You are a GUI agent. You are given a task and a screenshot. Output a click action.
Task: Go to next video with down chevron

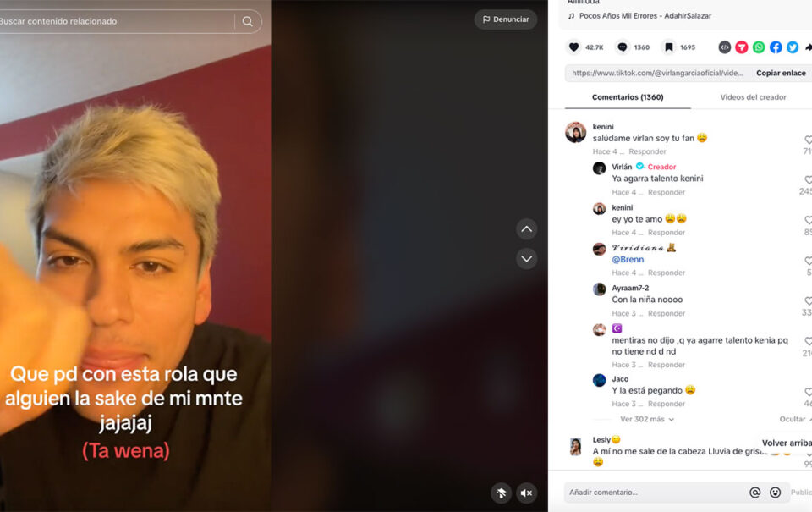click(527, 259)
